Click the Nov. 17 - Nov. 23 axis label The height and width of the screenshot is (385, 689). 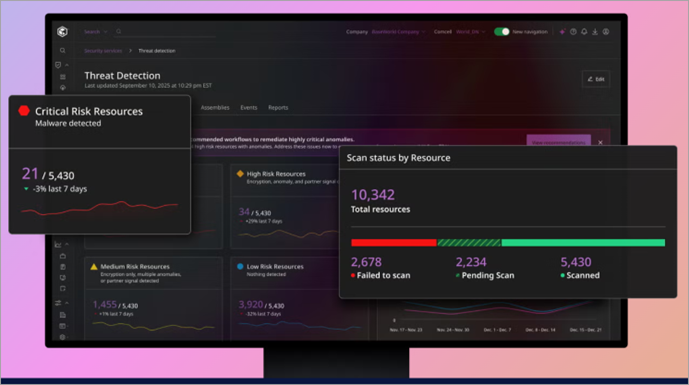coord(406,330)
